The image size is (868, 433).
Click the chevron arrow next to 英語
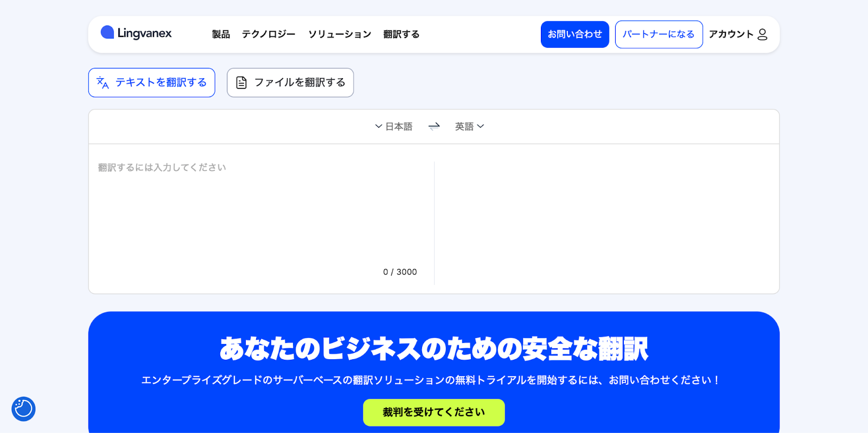pos(481,126)
